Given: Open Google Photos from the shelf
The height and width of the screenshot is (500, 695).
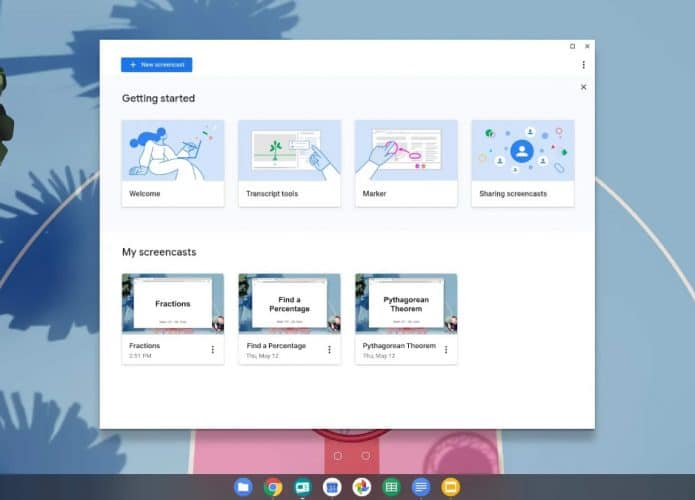Looking at the screenshot, I should (362, 487).
